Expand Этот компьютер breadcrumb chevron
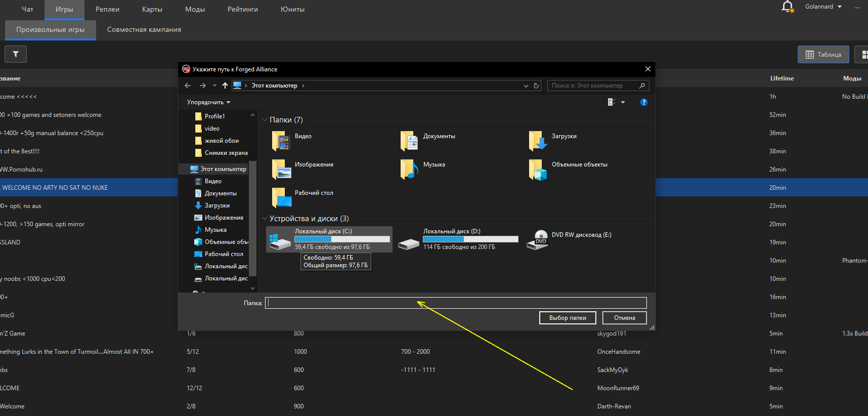Image resolution: width=868 pixels, height=416 pixels. point(303,86)
